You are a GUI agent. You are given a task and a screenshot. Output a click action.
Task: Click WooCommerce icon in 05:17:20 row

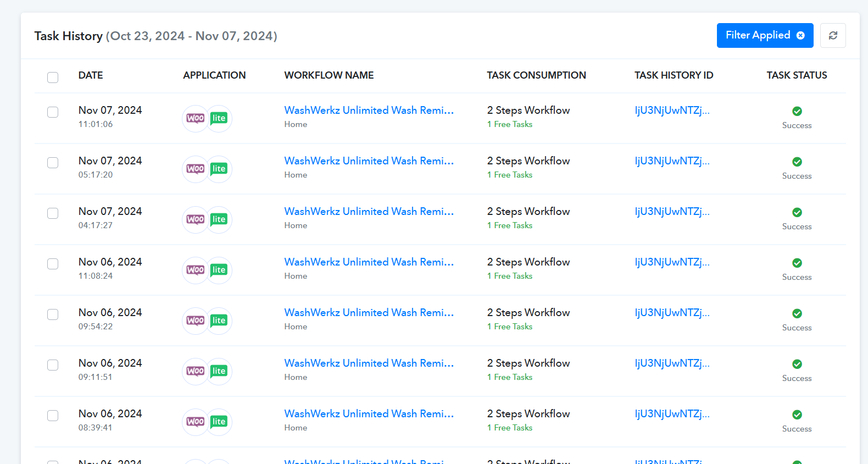(x=196, y=169)
